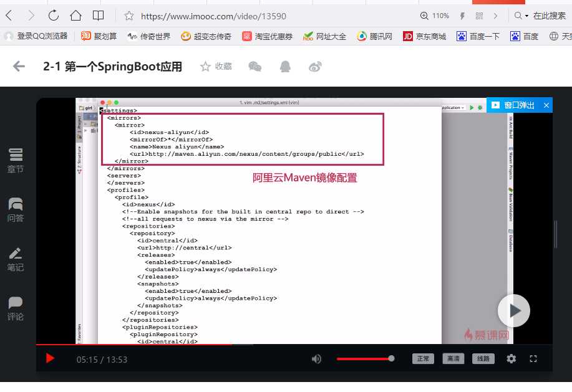Open the 评论 comments panel
Screen dimensions: 572x392
click(16, 308)
